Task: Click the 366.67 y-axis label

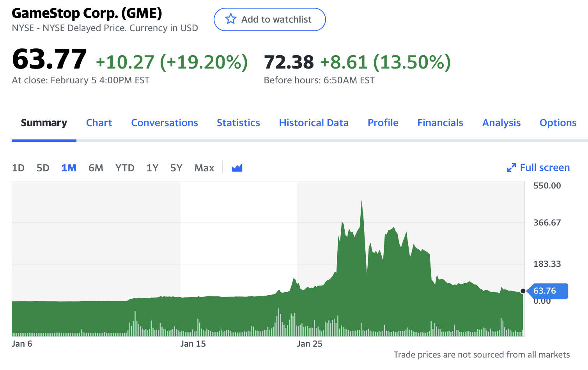Action: tap(547, 223)
